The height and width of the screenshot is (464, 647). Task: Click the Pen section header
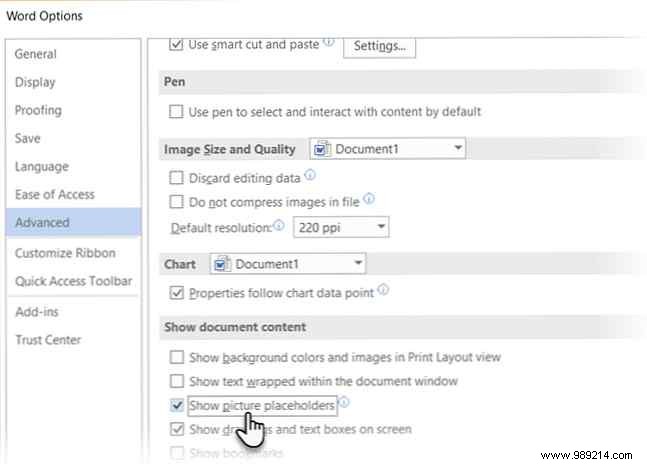point(174,82)
